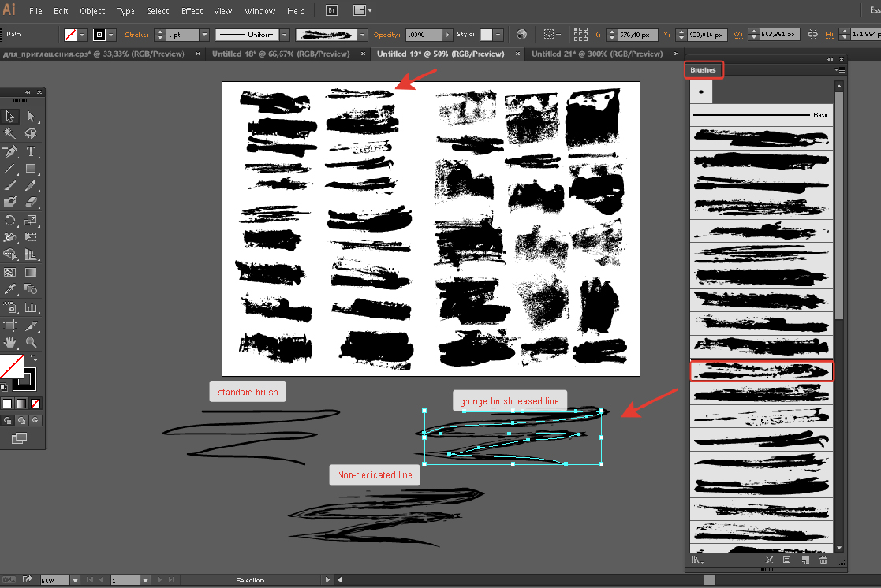Image resolution: width=881 pixels, height=588 pixels.
Task: Switch to Untitled-21 document tab
Action: (596, 54)
